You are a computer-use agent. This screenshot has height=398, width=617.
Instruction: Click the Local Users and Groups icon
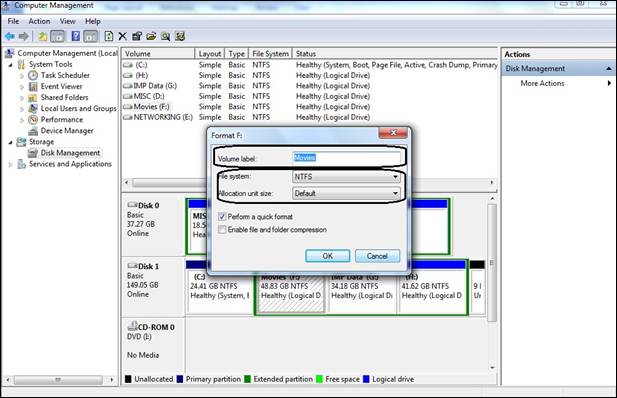coord(33,108)
